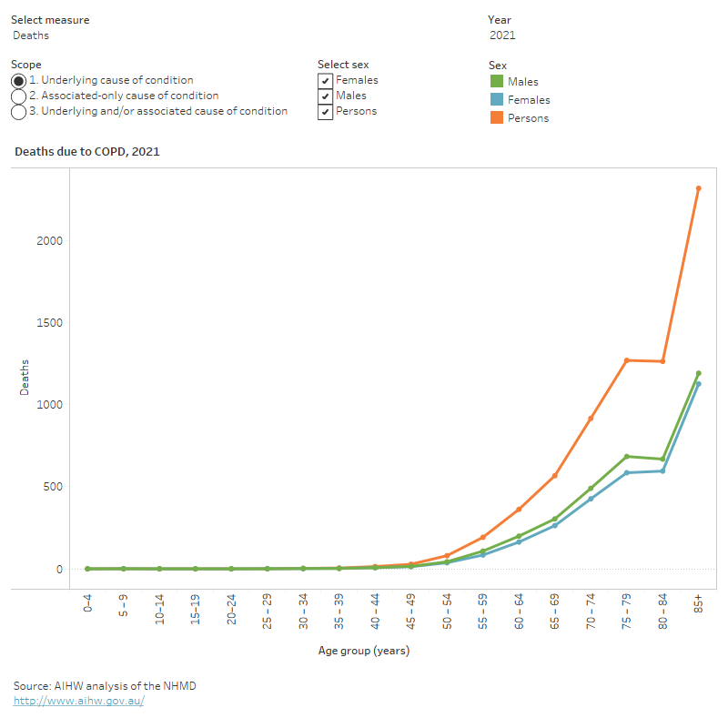
Task: Click the green Males legend swatch
Action: pyautogui.click(x=496, y=82)
